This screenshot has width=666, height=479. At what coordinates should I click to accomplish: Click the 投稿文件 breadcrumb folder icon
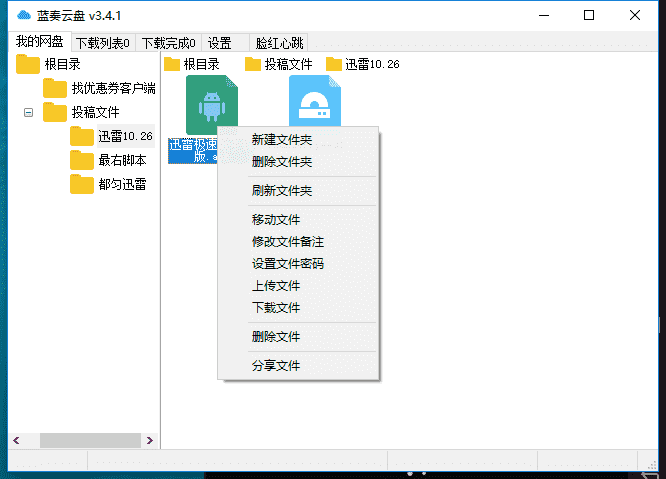coord(253,64)
